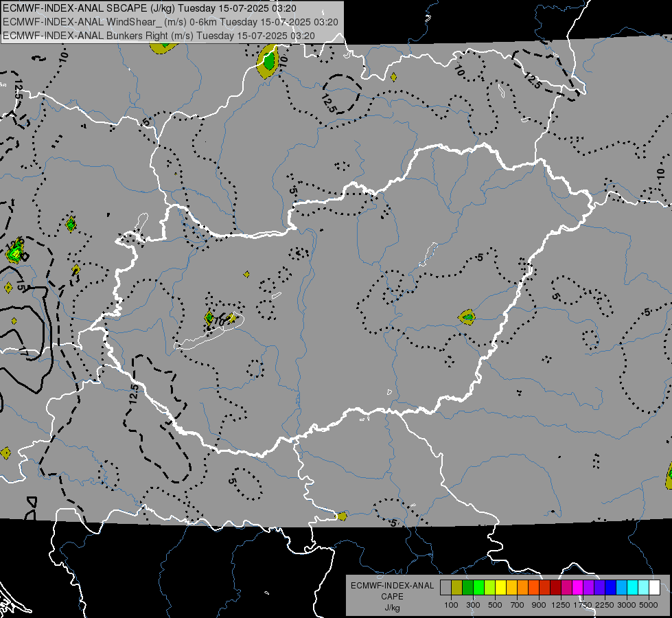Click the cyan swatch left of pale cyan
Screen dimensions: 672x618
633,588
